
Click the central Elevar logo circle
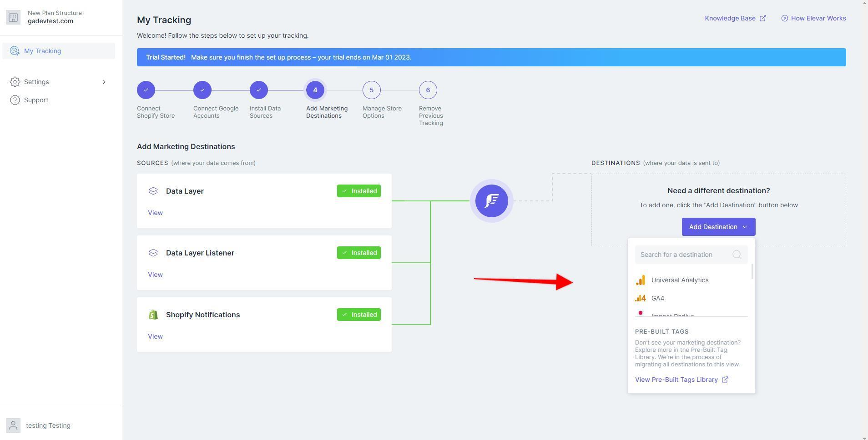click(492, 201)
